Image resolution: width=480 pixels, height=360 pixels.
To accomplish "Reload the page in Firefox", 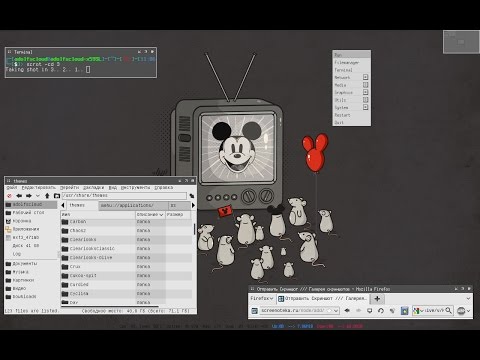I will coord(381,311).
